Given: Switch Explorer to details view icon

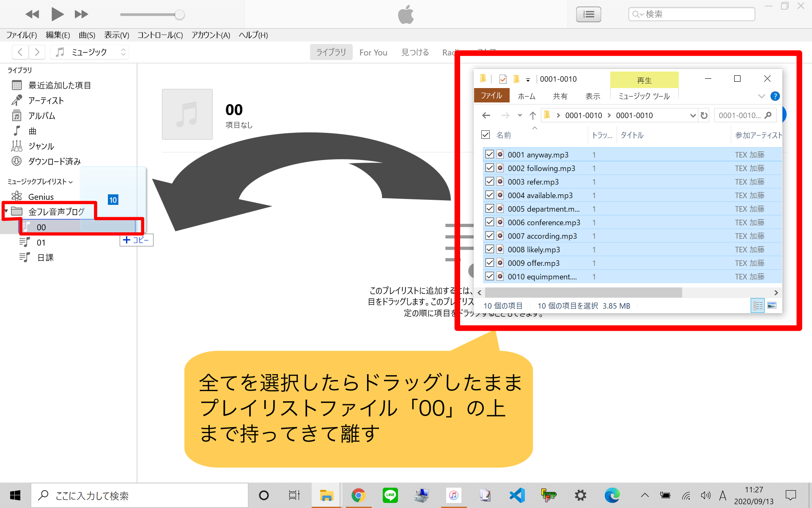Looking at the screenshot, I should [x=757, y=305].
